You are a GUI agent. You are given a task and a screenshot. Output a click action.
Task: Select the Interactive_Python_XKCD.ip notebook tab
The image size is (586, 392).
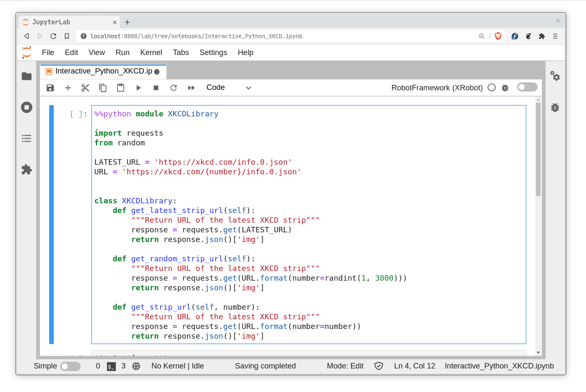coord(103,71)
